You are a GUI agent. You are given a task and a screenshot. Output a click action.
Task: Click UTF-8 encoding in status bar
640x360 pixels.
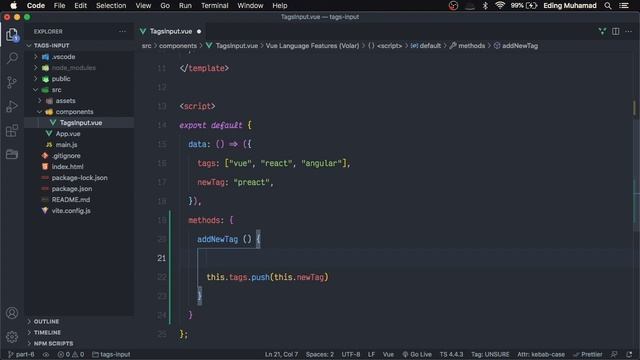(x=351, y=354)
